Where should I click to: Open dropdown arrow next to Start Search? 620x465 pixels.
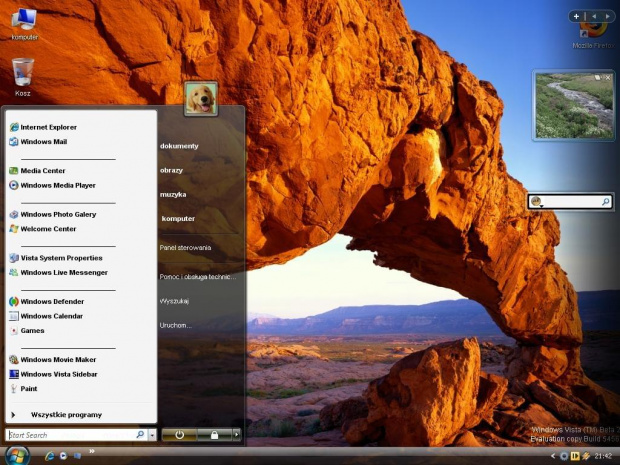(153, 435)
